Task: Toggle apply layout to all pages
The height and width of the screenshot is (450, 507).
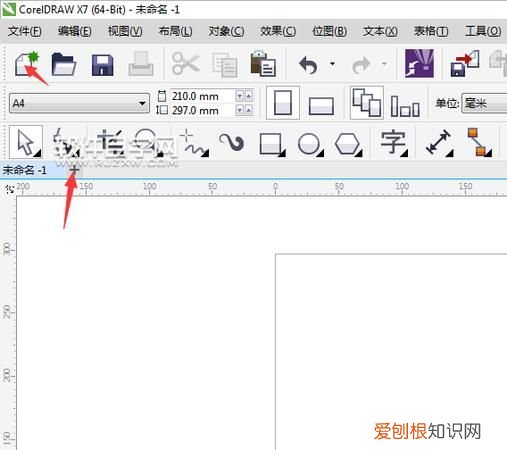Action: tap(367, 103)
